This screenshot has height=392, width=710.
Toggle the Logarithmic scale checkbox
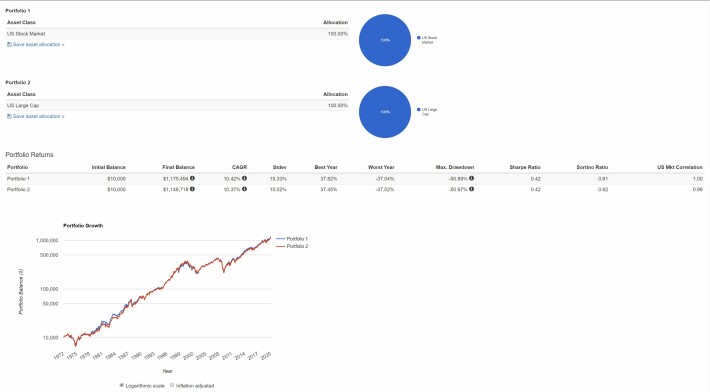(x=121, y=385)
